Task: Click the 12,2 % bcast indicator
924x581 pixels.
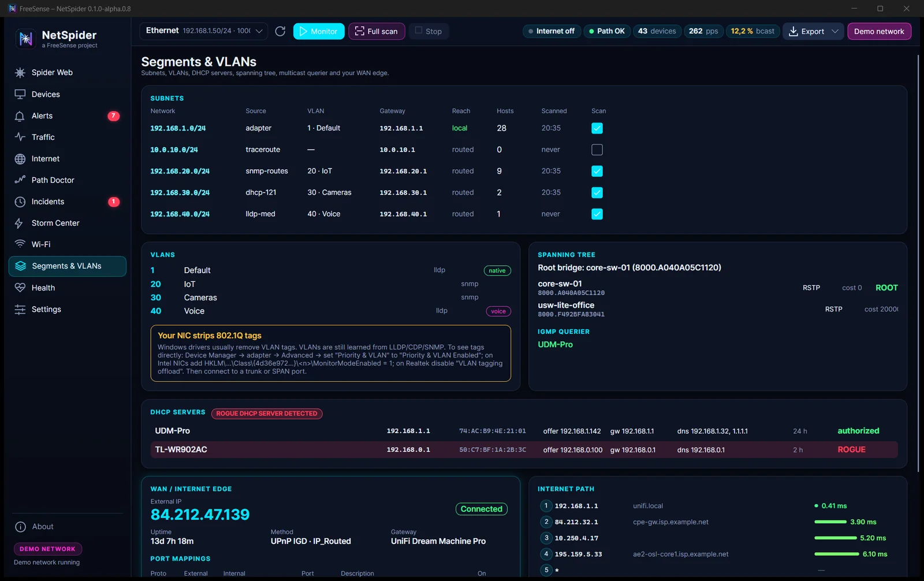Action: point(752,31)
